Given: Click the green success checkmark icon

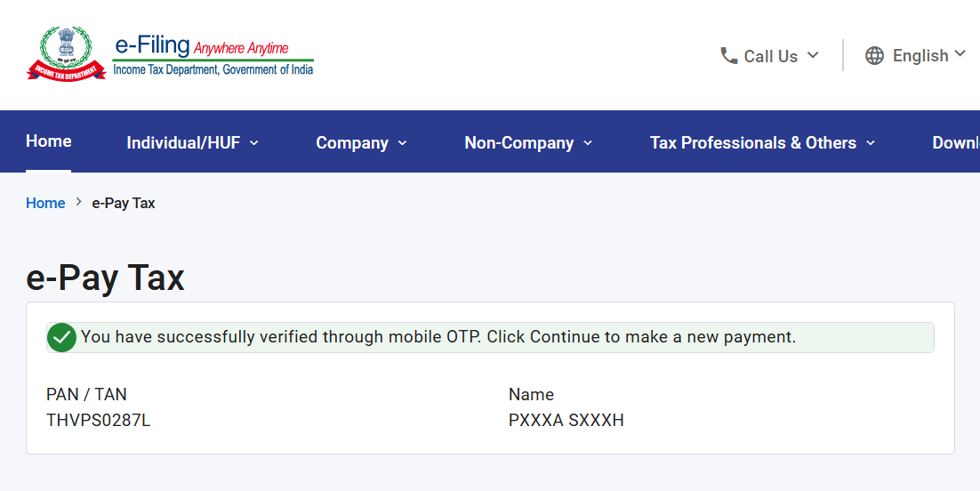Looking at the screenshot, I should point(61,337).
